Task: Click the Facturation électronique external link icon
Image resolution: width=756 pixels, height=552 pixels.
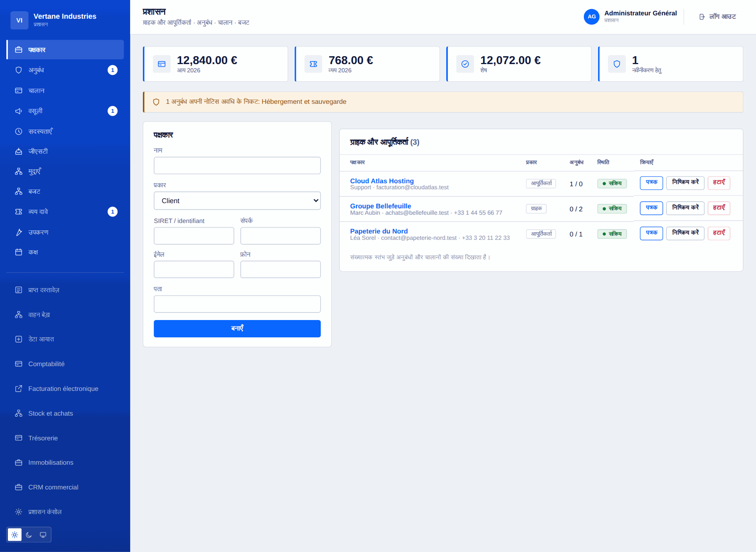Action: pyautogui.click(x=18, y=389)
